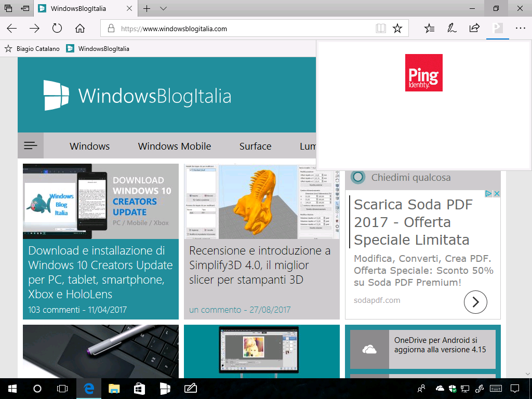Open a new tab

point(147,8)
